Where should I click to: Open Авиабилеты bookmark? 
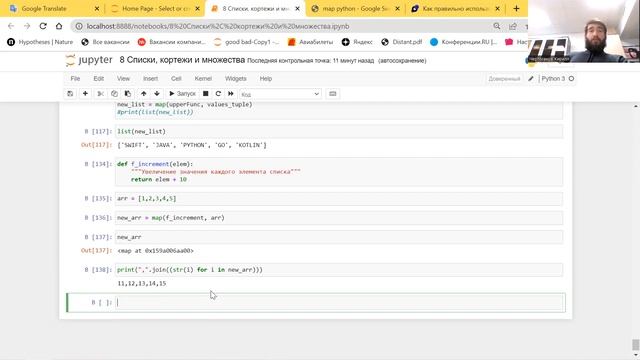point(311,42)
